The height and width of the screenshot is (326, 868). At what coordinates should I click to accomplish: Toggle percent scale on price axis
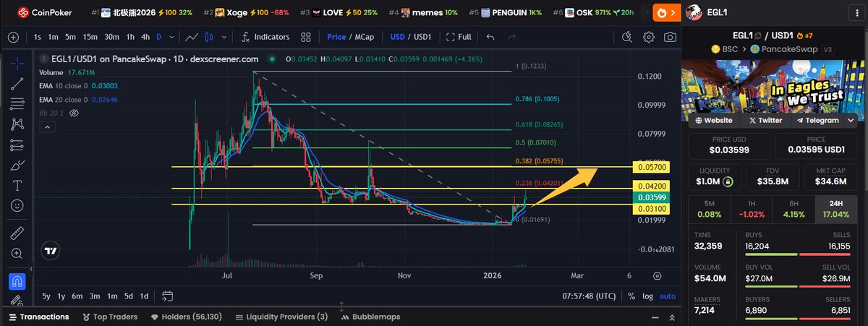point(631,296)
